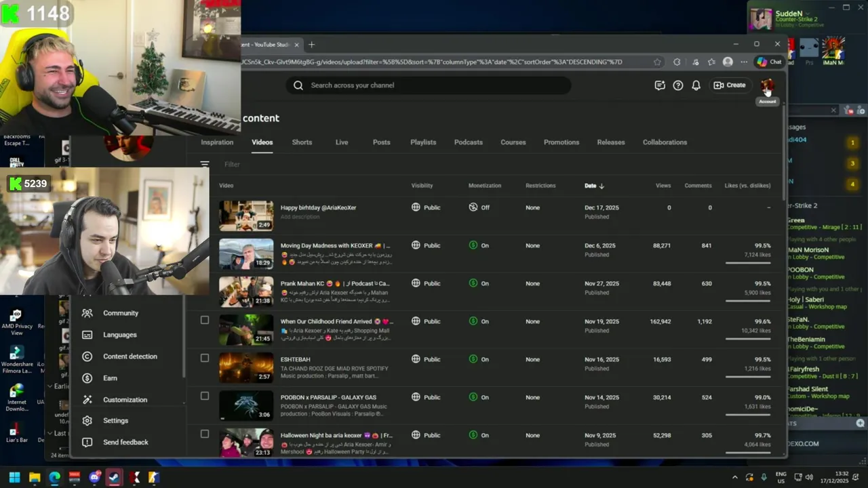Open the Moving Day Madness with KEOXER title
868x488 pixels.
(336, 245)
